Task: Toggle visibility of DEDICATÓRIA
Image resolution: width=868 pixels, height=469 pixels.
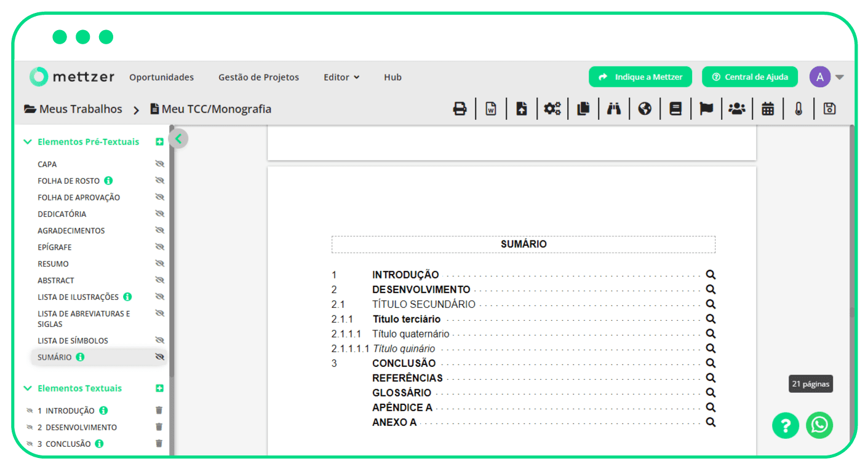Action: [x=160, y=214]
